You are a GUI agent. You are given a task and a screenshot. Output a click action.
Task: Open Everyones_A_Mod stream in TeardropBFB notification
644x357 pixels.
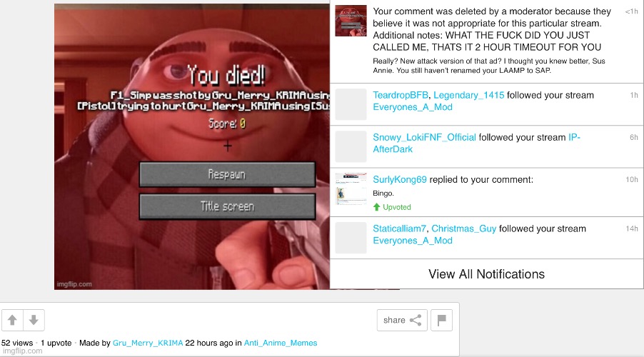click(413, 107)
